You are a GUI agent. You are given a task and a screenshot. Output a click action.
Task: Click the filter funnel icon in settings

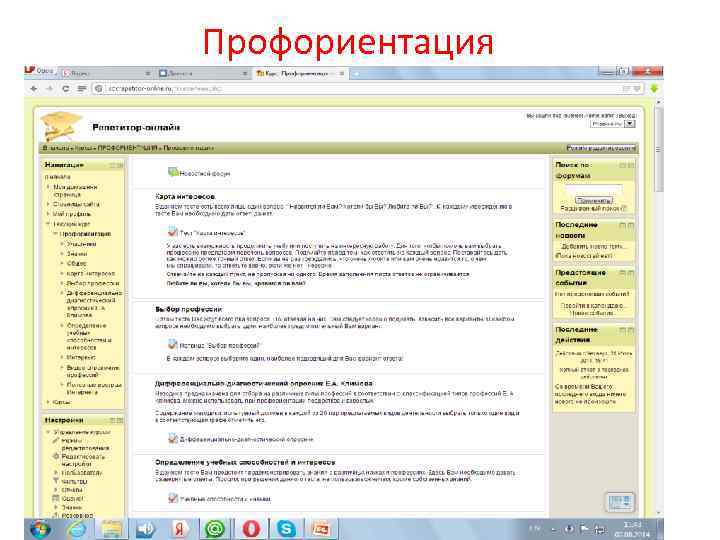pyautogui.click(x=56, y=481)
